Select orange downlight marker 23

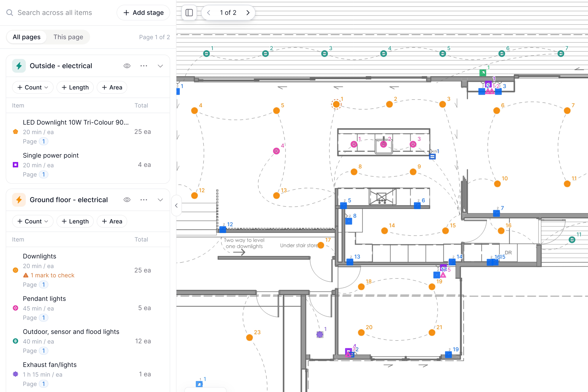(x=250, y=337)
